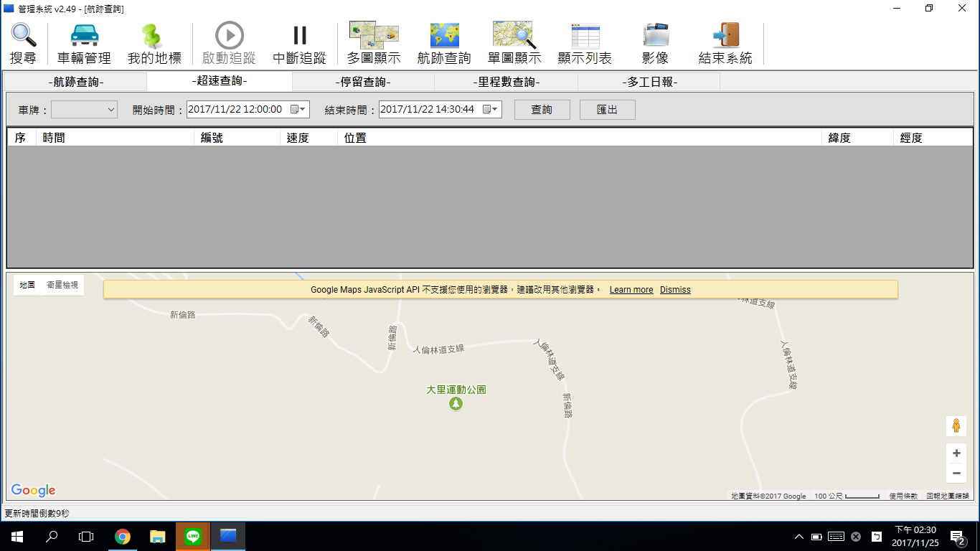Open the 結束時間 calendar picker
980x551 pixels.
tap(491, 110)
